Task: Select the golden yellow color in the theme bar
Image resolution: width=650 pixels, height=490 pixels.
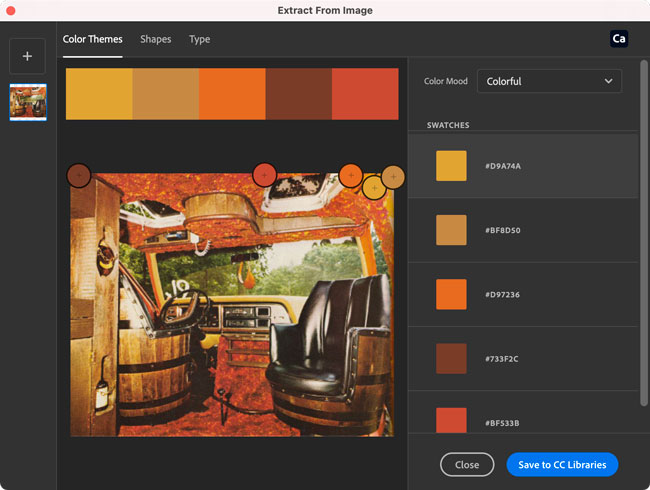Action: pos(99,94)
